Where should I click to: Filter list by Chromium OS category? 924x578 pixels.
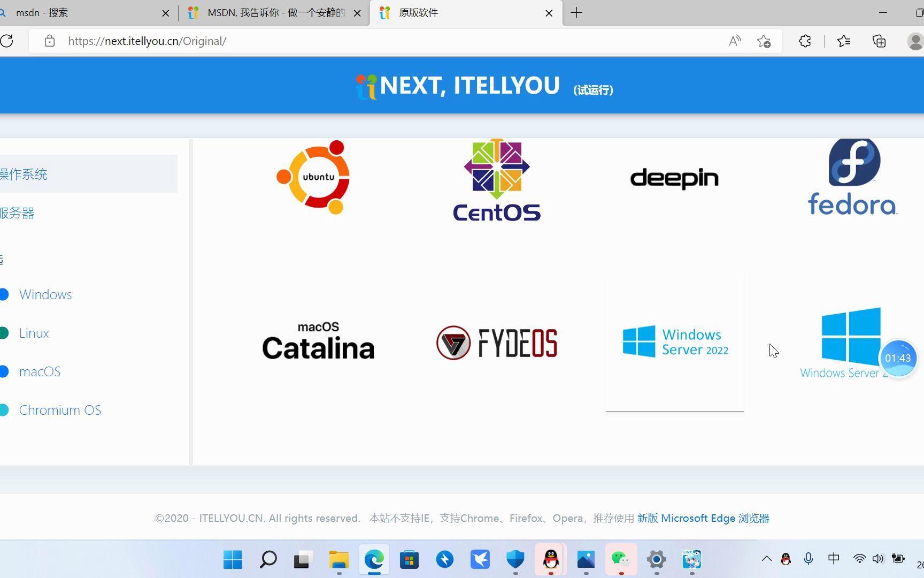point(60,410)
